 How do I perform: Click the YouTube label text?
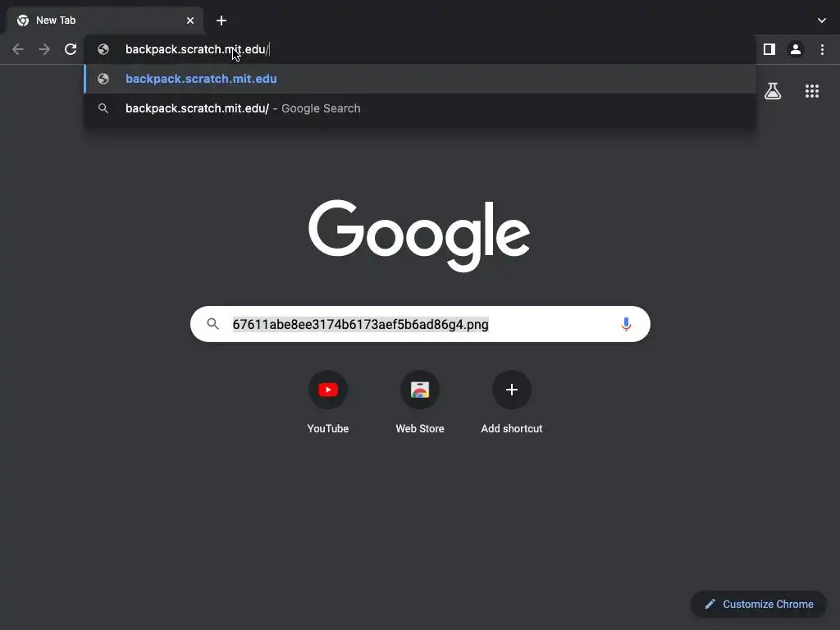[x=328, y=428]
